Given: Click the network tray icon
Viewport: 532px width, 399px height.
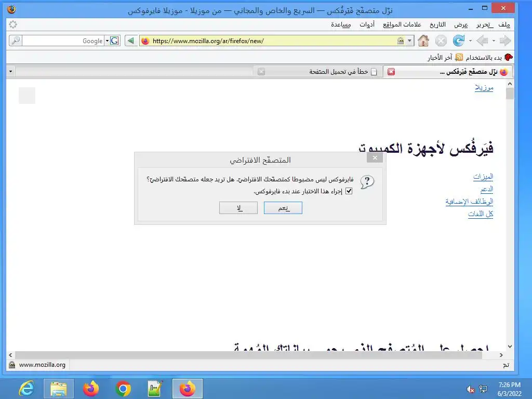Looking at the screenshot, I should click(483, 389).
